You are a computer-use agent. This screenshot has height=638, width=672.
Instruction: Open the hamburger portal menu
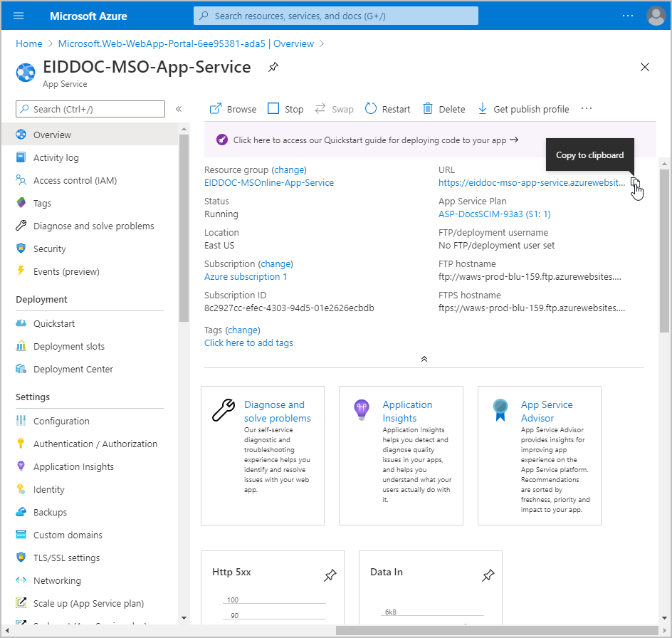(19, 16)
